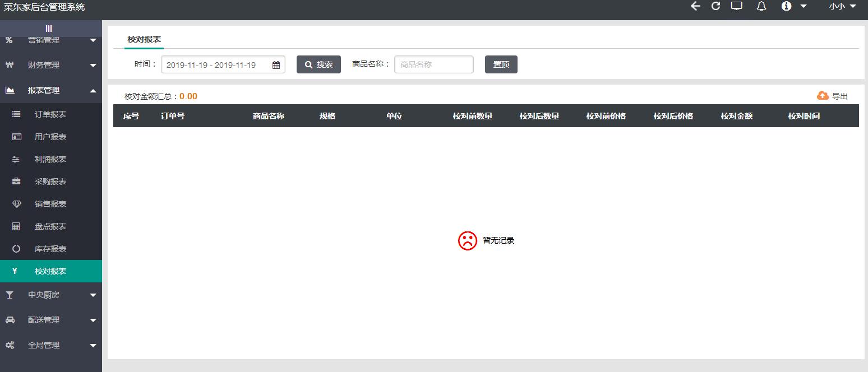868x372 pixels.
Task: Click the monitor icon in the top bar
Action: [736, 7]
